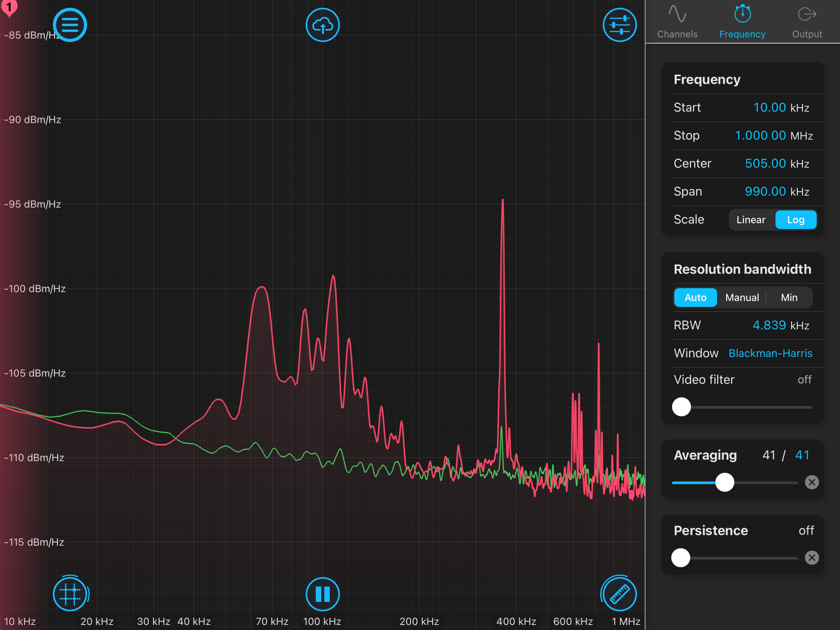Viewport: 840px width, 630px height.
Task: Set resolution bandwidth to Min
Action: pyautogui.click(x=789, y=297)
